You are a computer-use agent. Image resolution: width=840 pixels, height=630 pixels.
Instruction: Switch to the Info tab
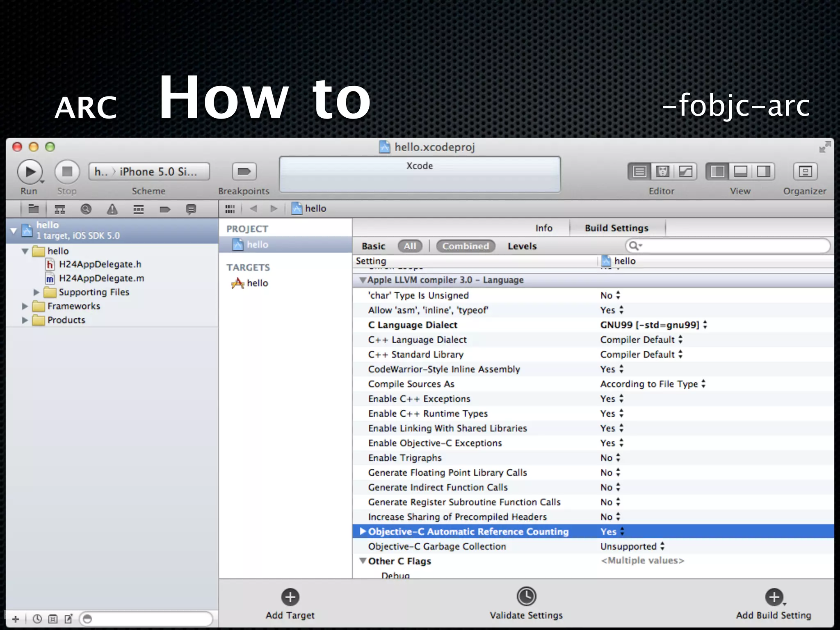pos(543,228)
